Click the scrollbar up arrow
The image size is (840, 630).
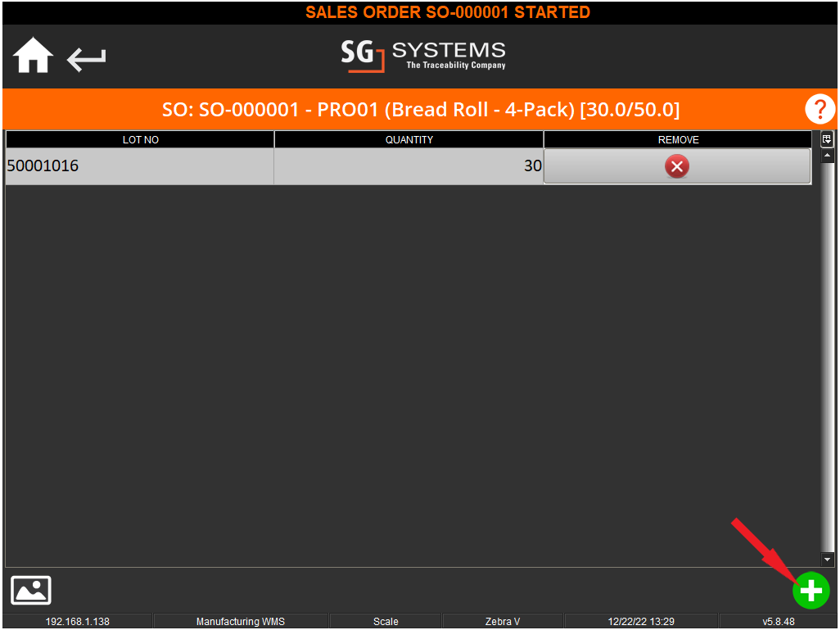pos(827,156)
